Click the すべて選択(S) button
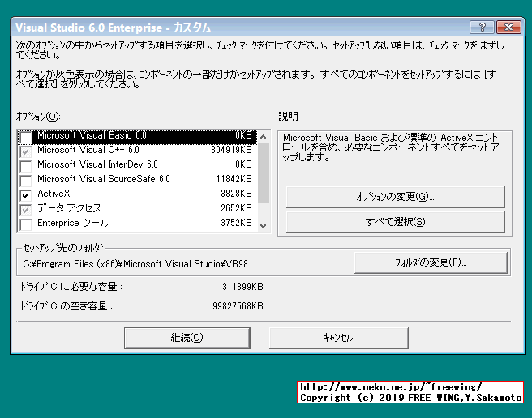 [x=395, y=222]
